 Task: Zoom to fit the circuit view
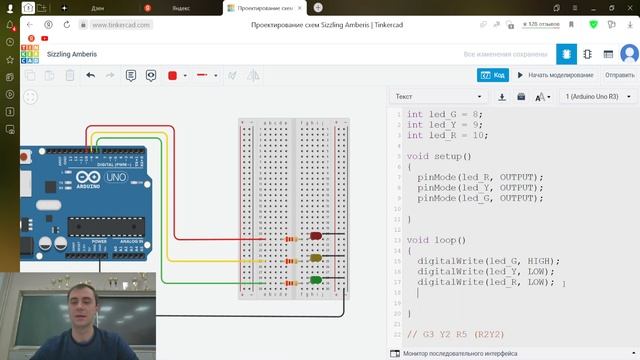31,97
